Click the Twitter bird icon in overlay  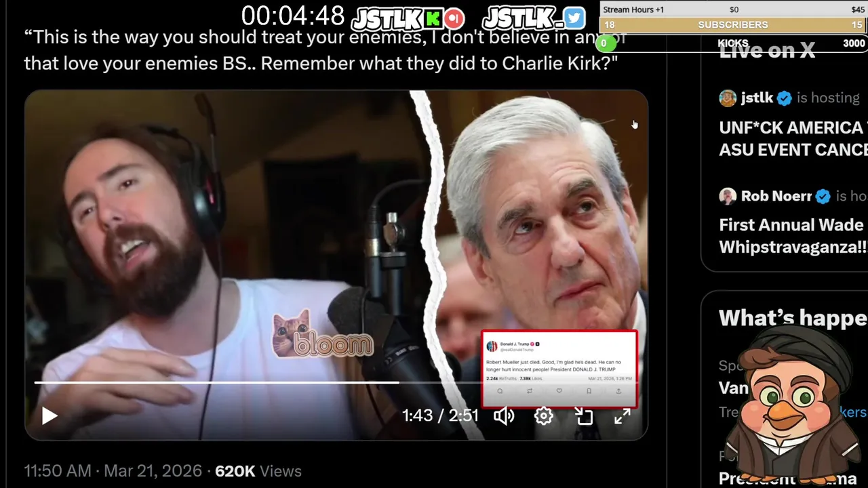coord(574,18)
